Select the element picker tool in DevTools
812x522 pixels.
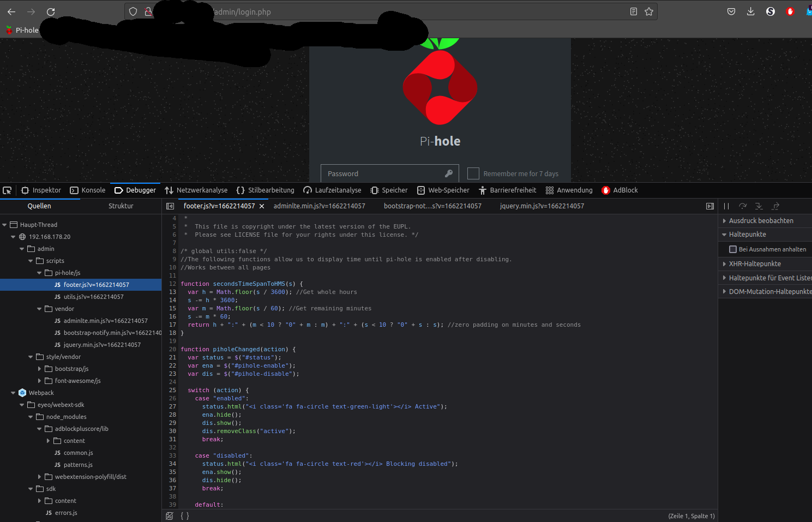7,190
